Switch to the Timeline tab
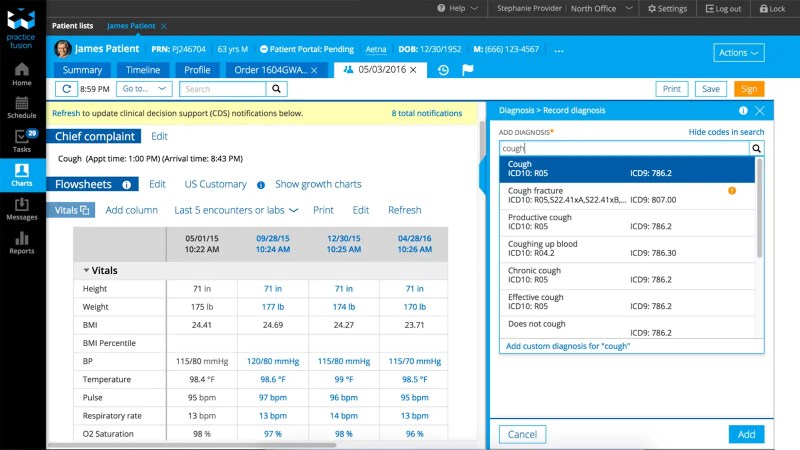The image size is (800, 450). coord(143,70)
